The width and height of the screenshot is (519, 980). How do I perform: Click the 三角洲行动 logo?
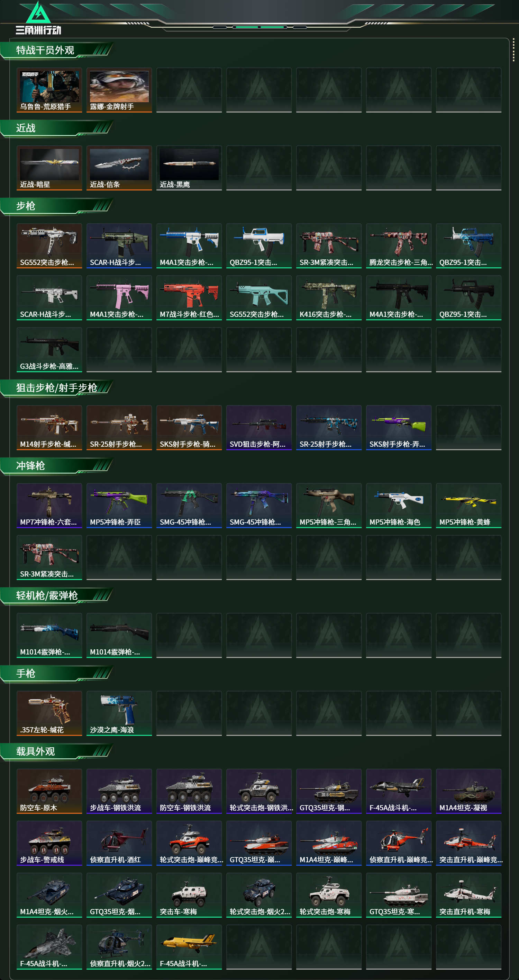click(38, 18)
